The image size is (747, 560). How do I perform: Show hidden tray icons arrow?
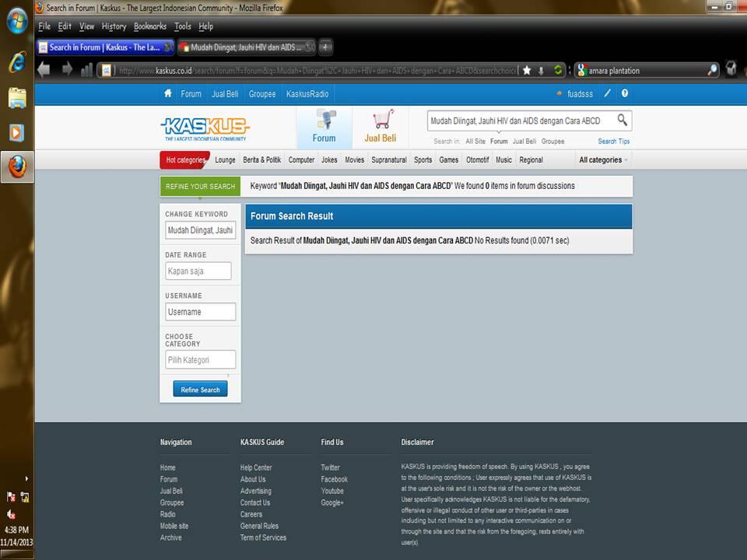pyautogui.click(x=26, y=478)
